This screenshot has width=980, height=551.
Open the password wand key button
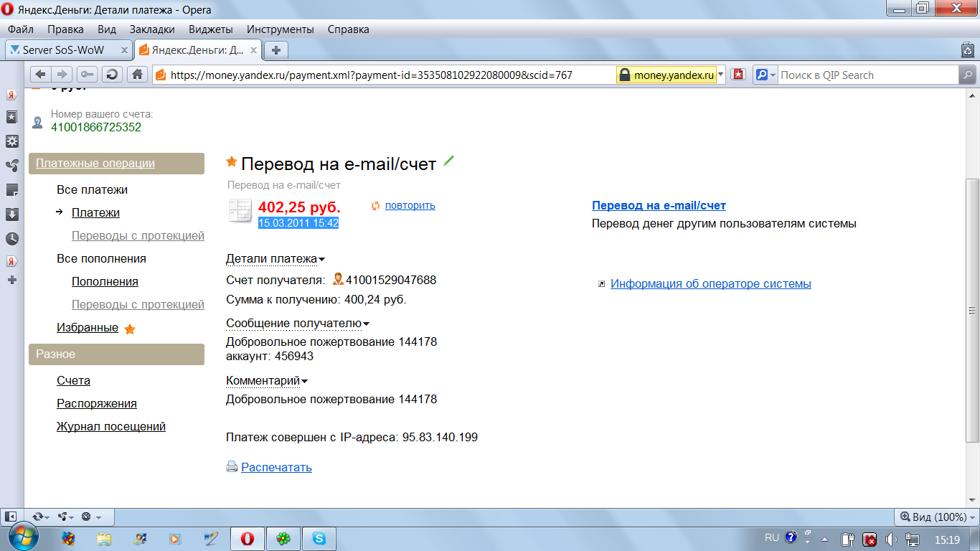(x=87, y=75)
